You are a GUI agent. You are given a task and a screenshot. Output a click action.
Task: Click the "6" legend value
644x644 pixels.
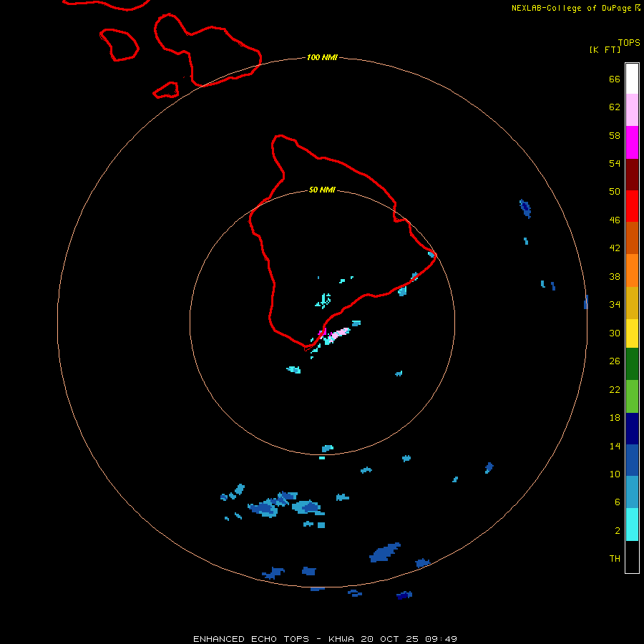tap(618, 502)
